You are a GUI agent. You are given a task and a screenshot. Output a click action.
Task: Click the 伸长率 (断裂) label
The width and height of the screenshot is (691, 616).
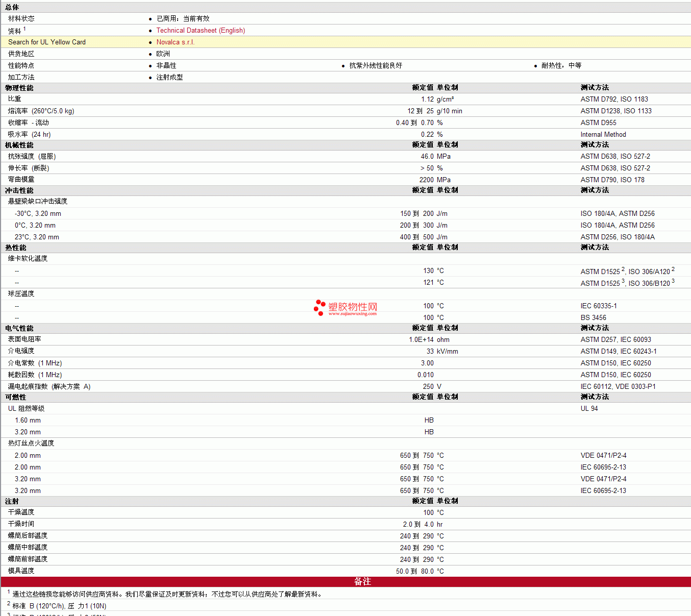pyautogui.click(x=29, y=168)
